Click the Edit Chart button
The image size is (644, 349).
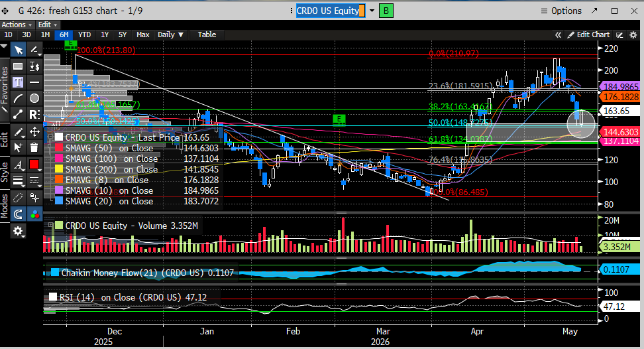pos(588,35)
